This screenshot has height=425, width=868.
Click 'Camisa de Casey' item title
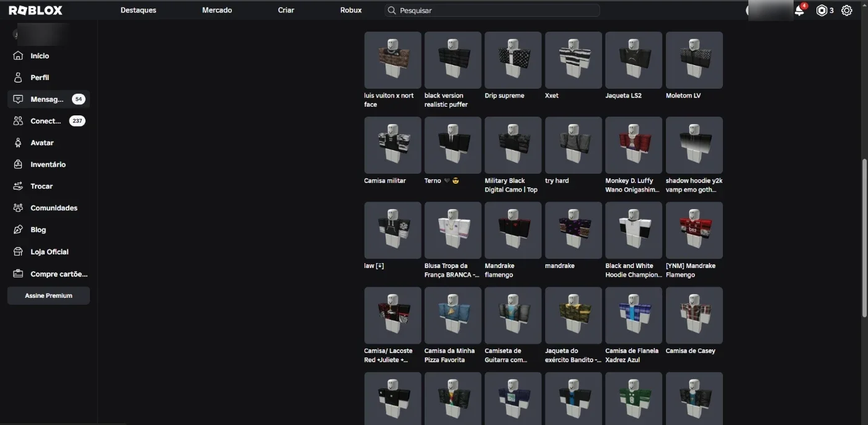[x=691, y=351]
